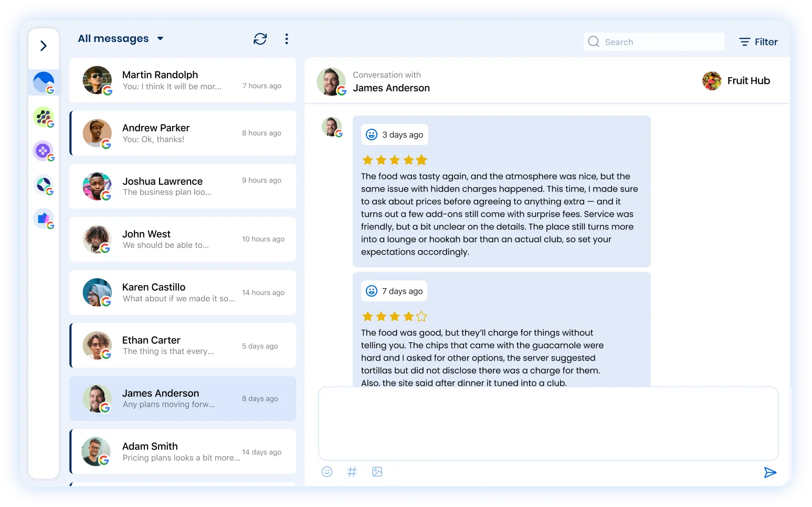Send the reply with the paper plane icon
The height and width of the screenshot is (507, 812).
[770, 472]
